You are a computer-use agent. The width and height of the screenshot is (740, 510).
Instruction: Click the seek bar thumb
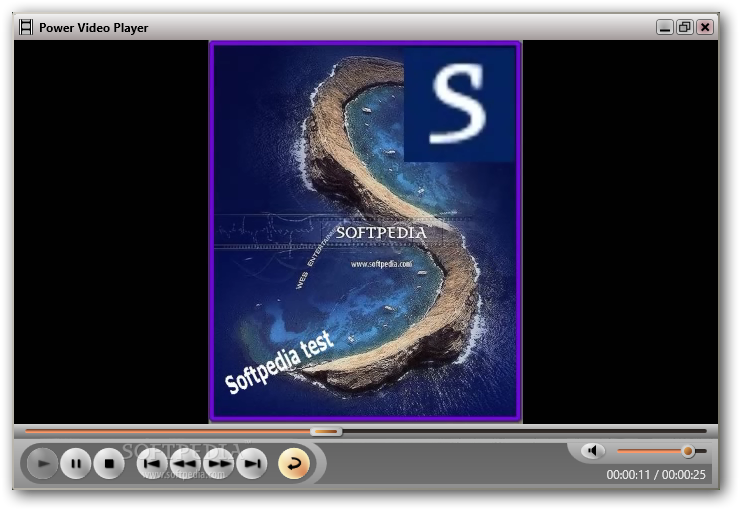[326, 431]
